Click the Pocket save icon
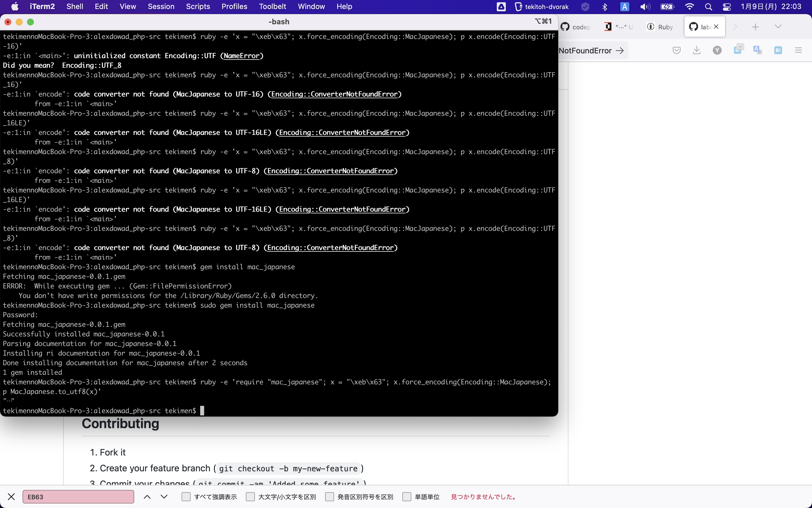Screen dimensions: 812x508 [x=676, y=51]
